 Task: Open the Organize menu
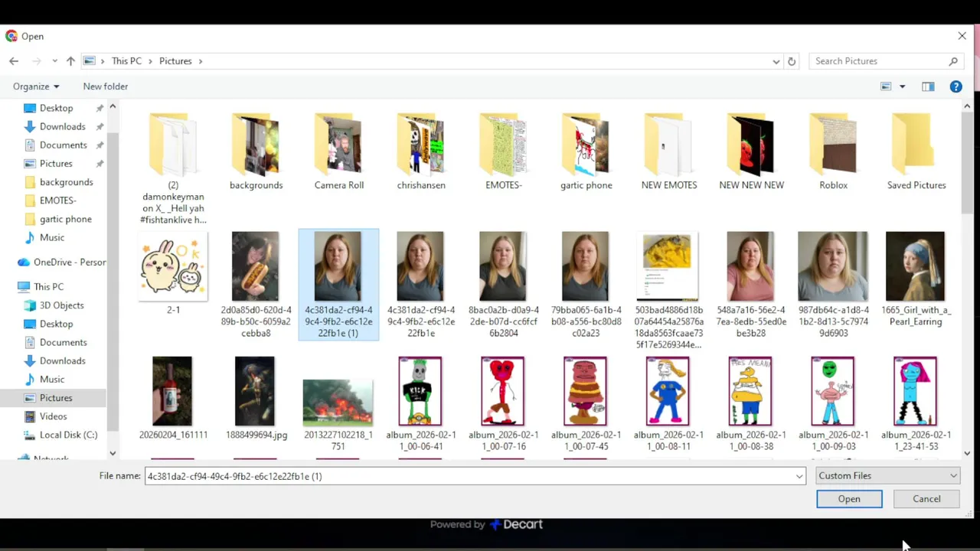click(x=36, y=86)
